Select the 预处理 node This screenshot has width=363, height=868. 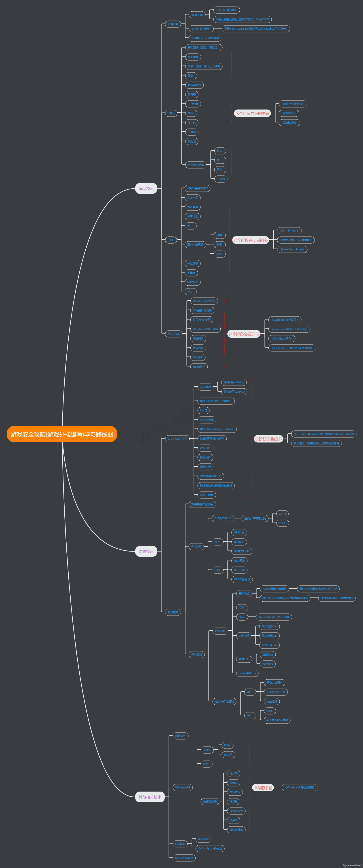192,141
